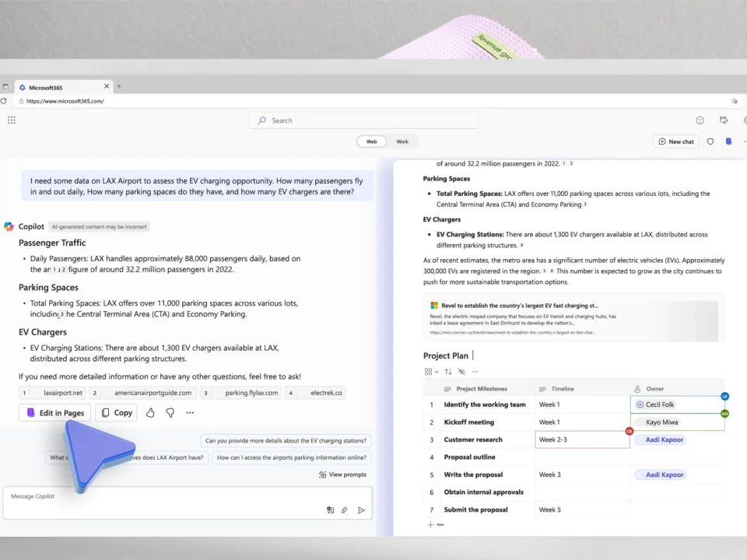Open the Pages icon in top-right toolbar

tap(728, 142)
